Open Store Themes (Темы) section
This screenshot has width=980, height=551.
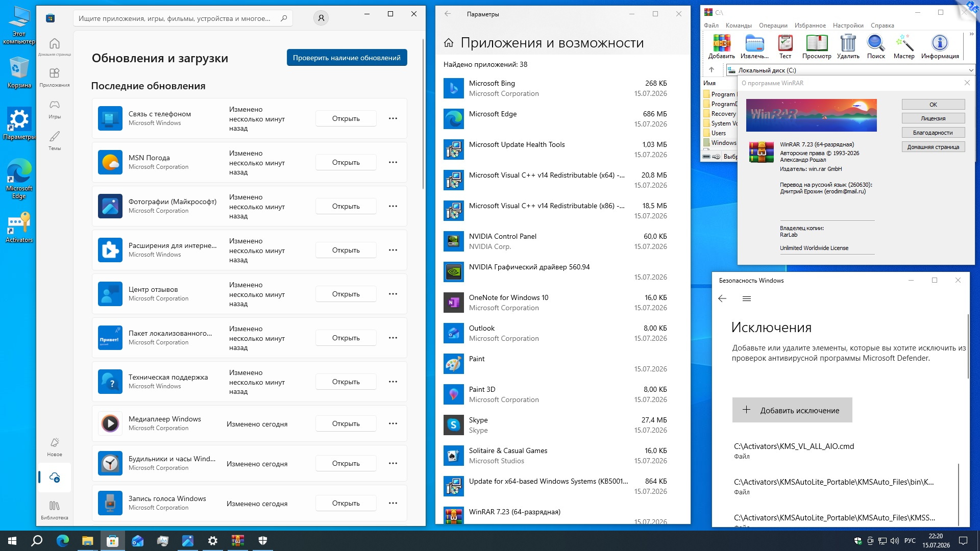point(55,140)
